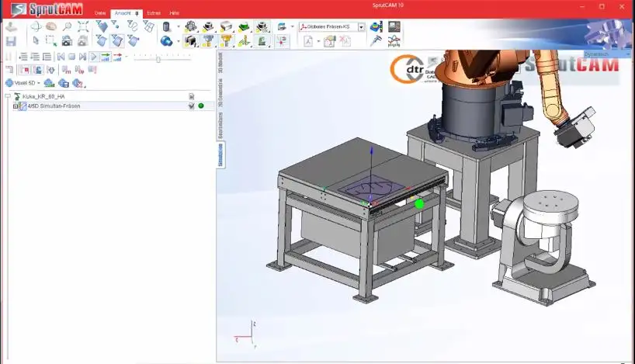Toggle the orange tool visibility button

[x=226, y=41]
